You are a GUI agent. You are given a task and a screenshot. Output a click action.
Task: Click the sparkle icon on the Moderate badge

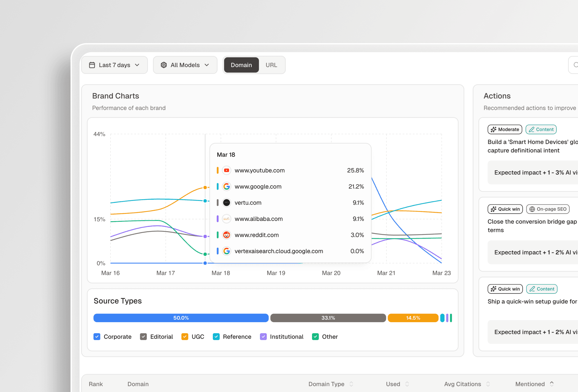494,129
